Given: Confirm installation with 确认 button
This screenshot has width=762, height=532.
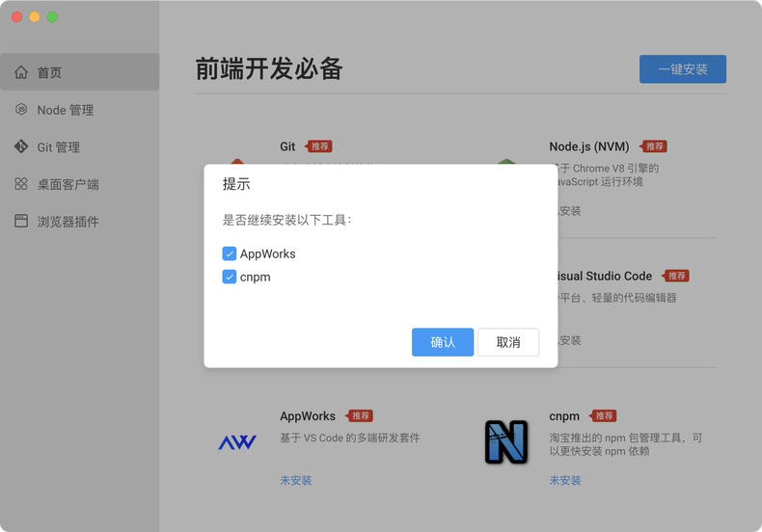Looking at the screenshot, I should (443, 342).
